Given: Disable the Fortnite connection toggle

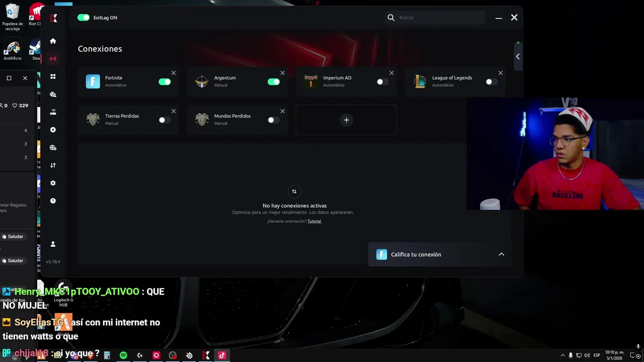Looking at the screenshot, I should pos(165,82).
